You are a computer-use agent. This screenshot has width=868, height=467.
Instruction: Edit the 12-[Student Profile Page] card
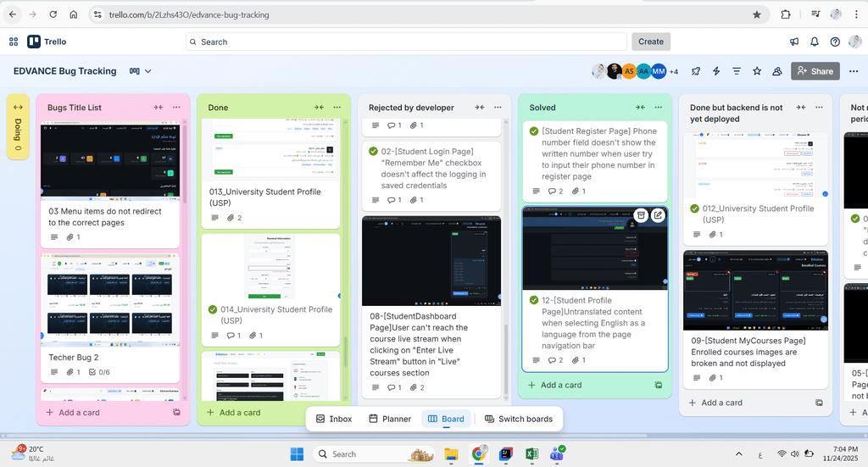[658, 215]
